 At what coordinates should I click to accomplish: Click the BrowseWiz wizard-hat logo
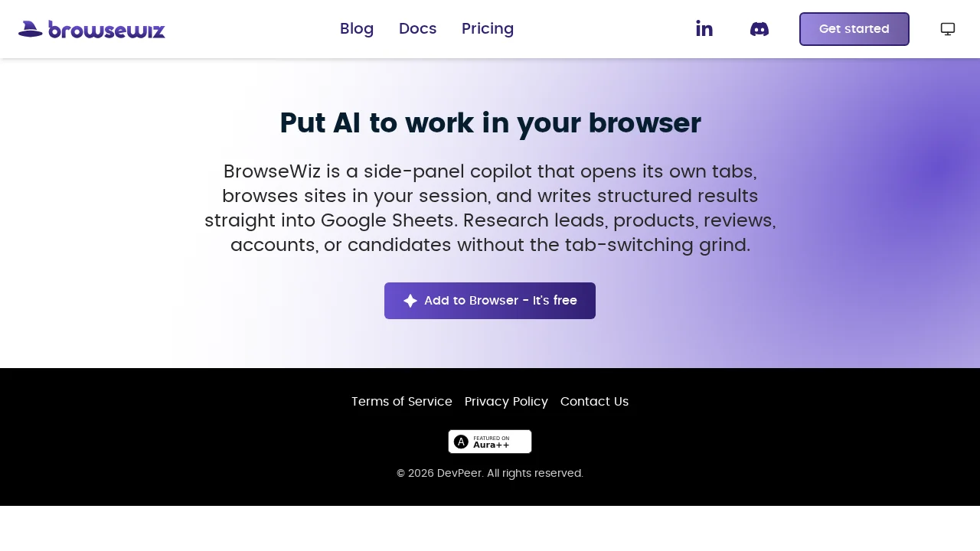coord(28,28)
